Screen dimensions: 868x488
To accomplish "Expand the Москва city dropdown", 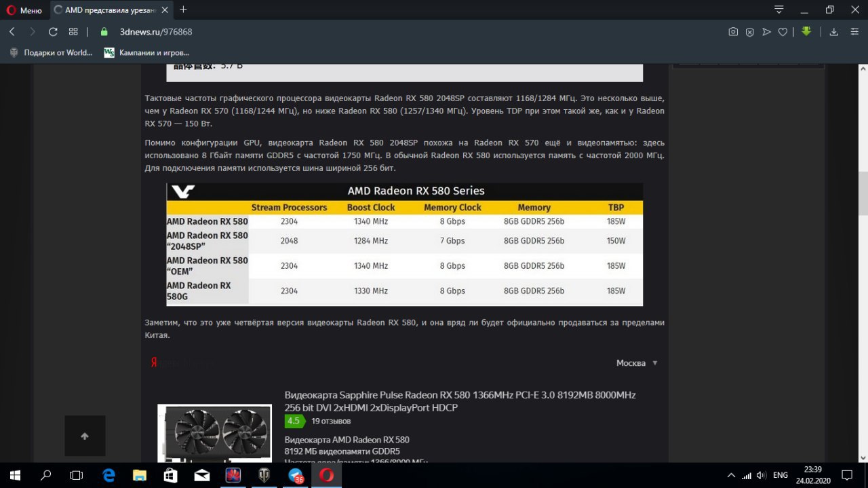I will [637, 363].
